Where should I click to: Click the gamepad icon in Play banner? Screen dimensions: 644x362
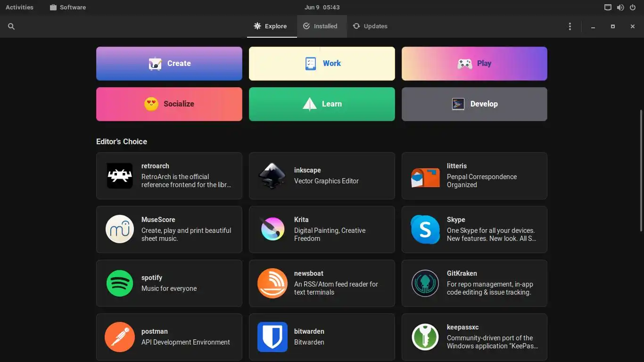pyautogui.click(x=465, y=64)
